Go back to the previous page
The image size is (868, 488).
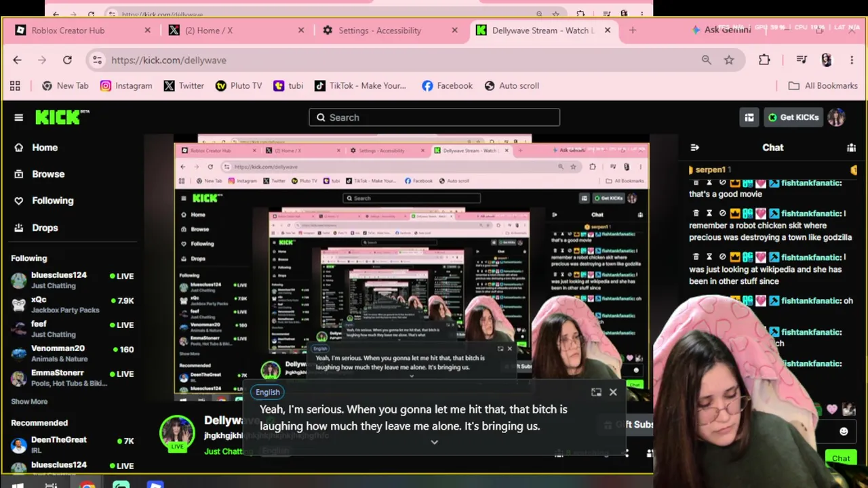pyautogui.click(x=17, y=60)
